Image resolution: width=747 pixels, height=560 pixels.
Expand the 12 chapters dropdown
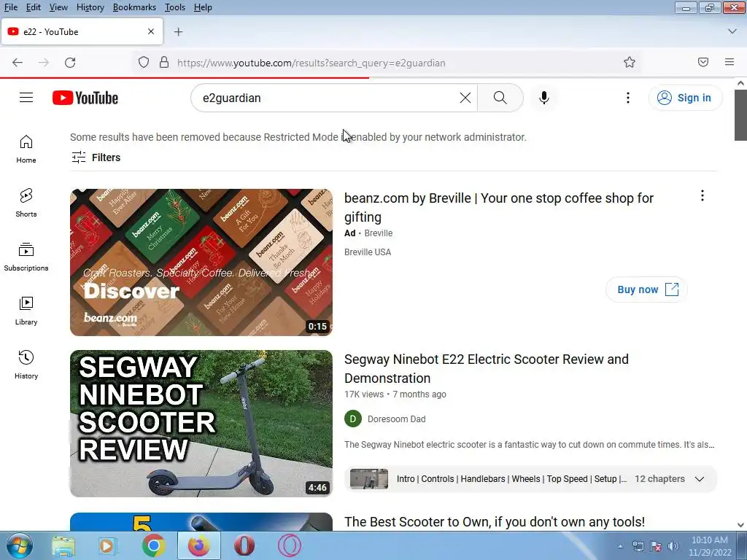tap(700, 479)
